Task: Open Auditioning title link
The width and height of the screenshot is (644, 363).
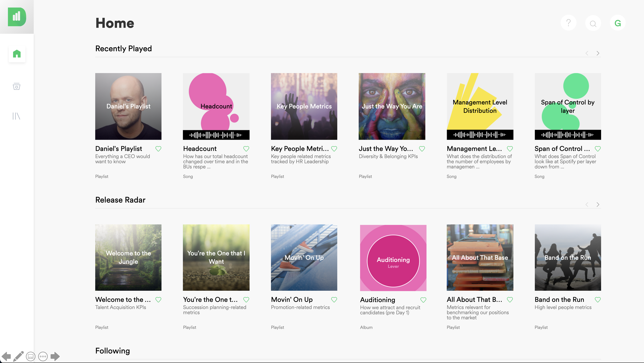Action: tap(378, 300)
